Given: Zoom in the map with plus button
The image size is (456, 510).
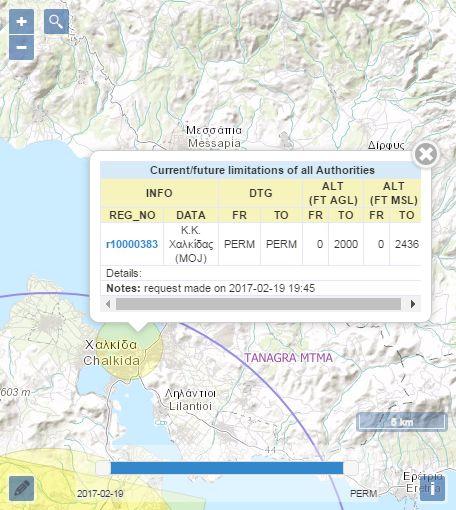Looking at the screenshot, I should (x=21, y=22).
